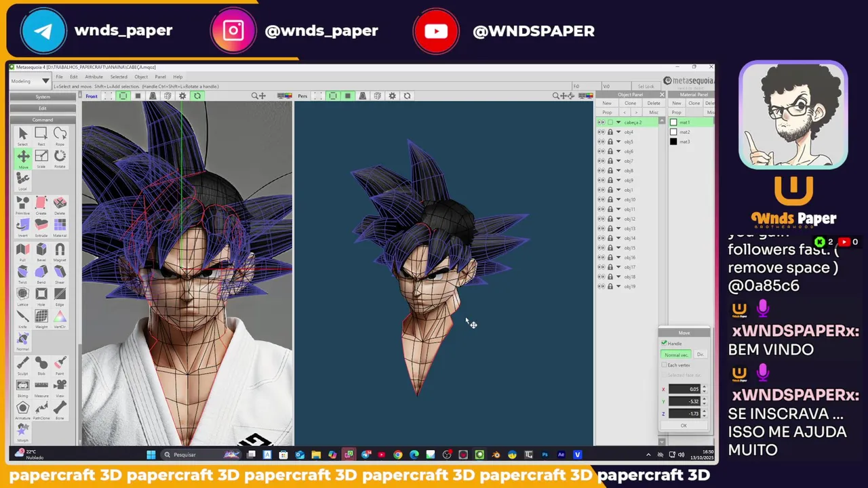
Task: Open the Attribute menu
Action: [x=94, y=77]
